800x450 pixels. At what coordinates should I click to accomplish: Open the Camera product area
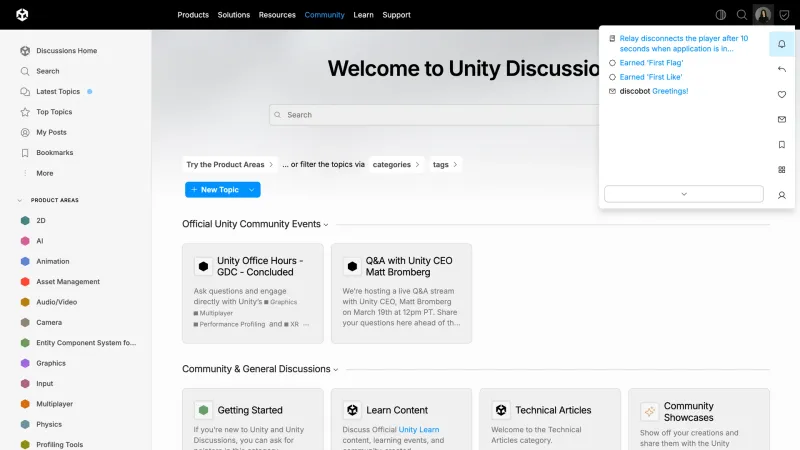[x=48, y=322]
